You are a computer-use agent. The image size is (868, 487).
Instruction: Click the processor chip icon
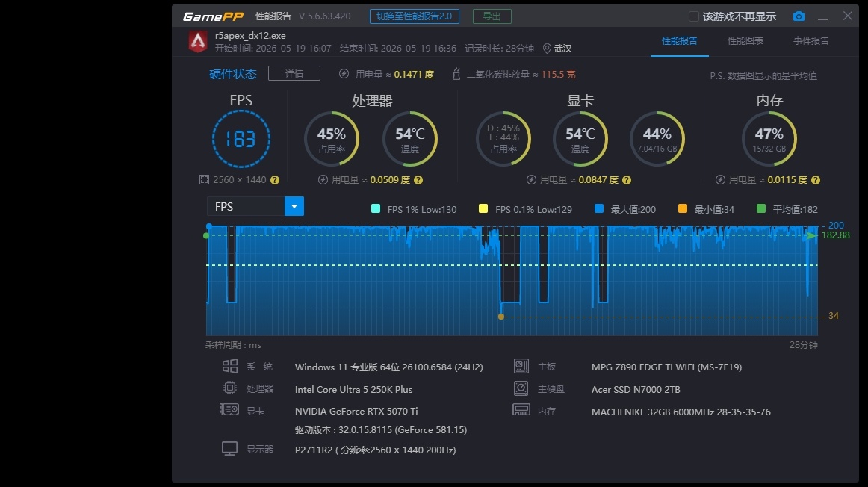(x=230, y=388)
